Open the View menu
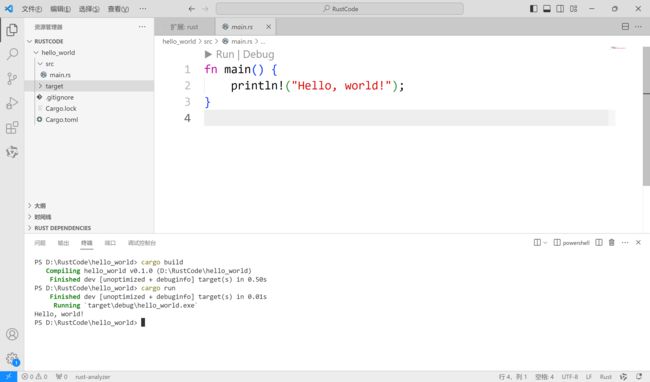This screenshot has height=382, width=650. coord(118,9)
